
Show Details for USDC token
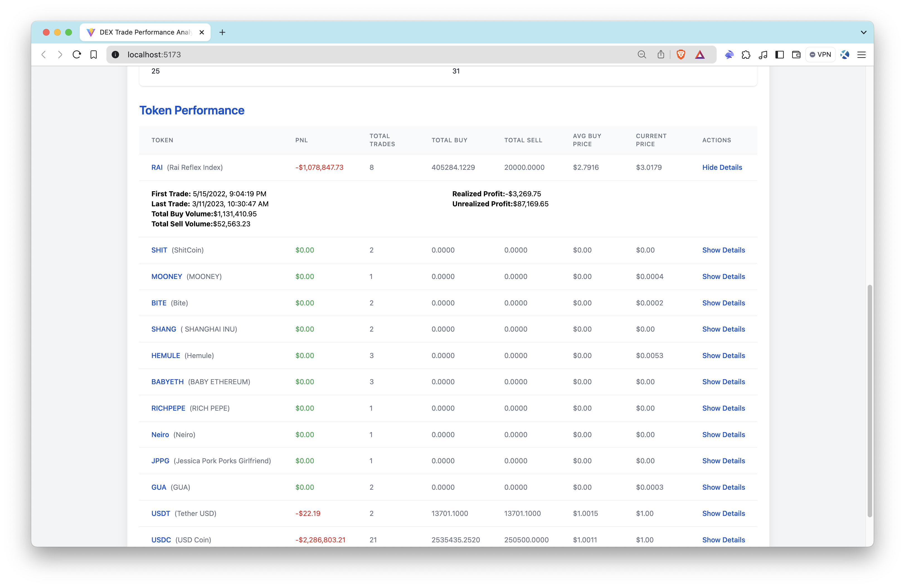point(724,540)
